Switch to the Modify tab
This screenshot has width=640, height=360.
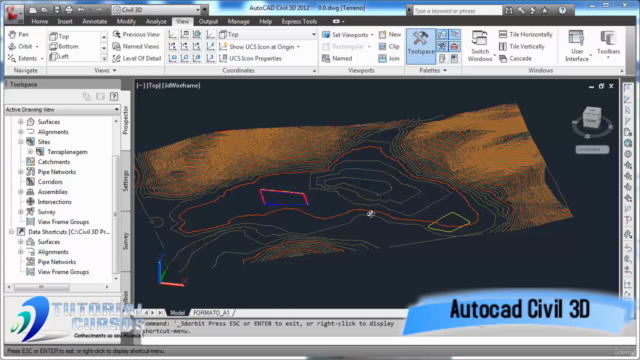click(126, 22)
